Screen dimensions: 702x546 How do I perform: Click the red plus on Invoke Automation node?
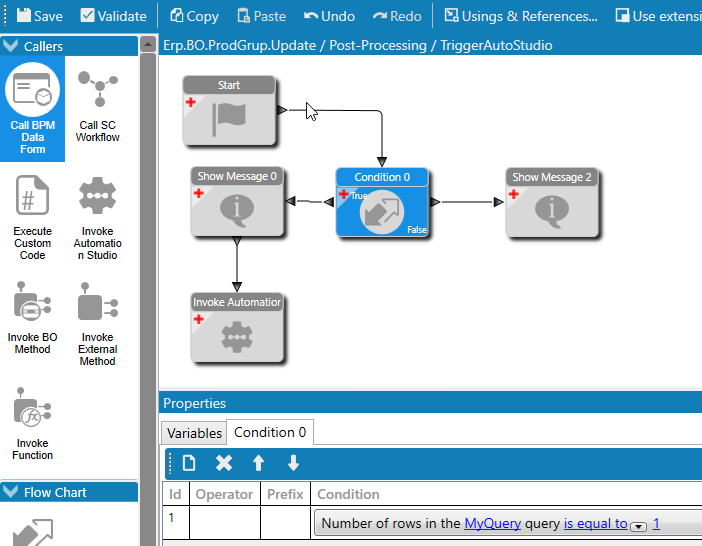[199, 319]
